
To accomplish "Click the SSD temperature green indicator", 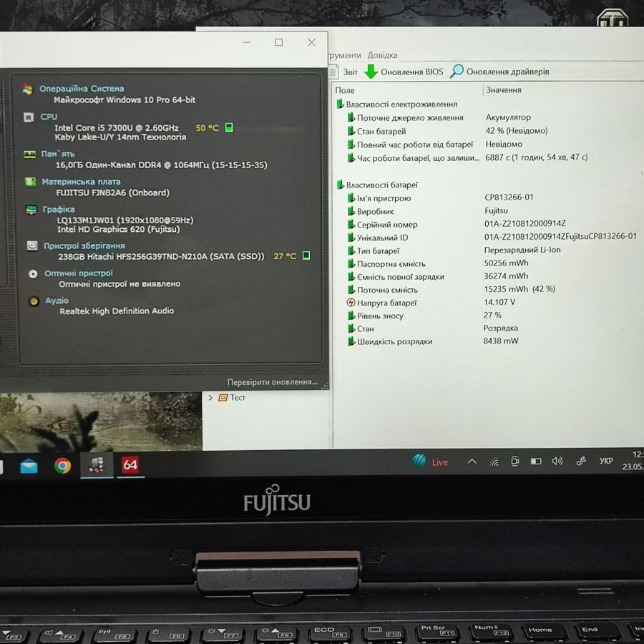I will tap(306, 255).
